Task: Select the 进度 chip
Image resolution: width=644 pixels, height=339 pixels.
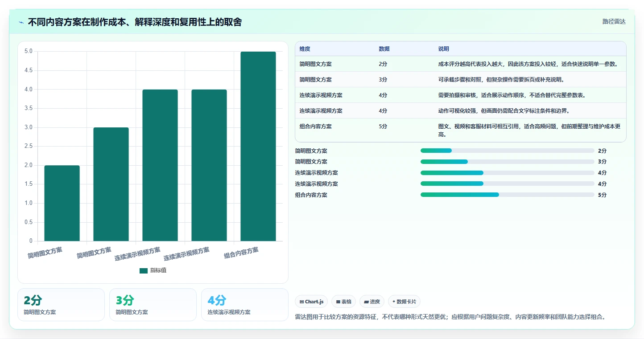Action: tap(372, 302)
